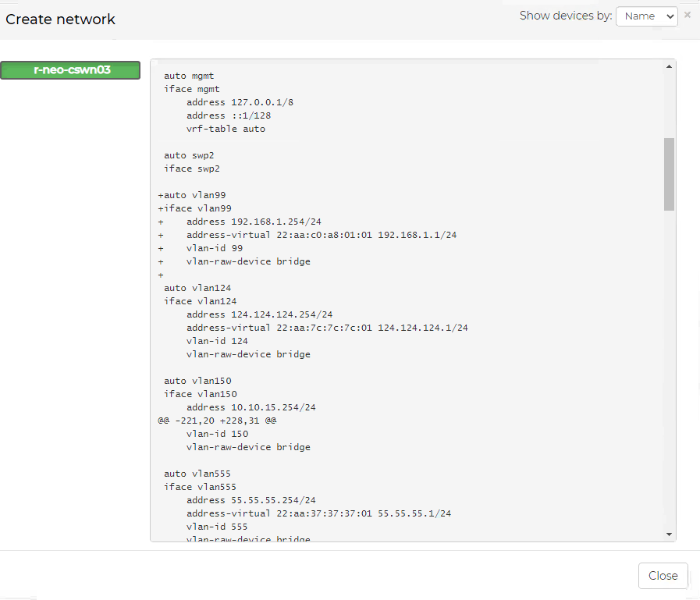Click the Create network dialog title
Screen dimensions: 700x600
coord(61,20)
